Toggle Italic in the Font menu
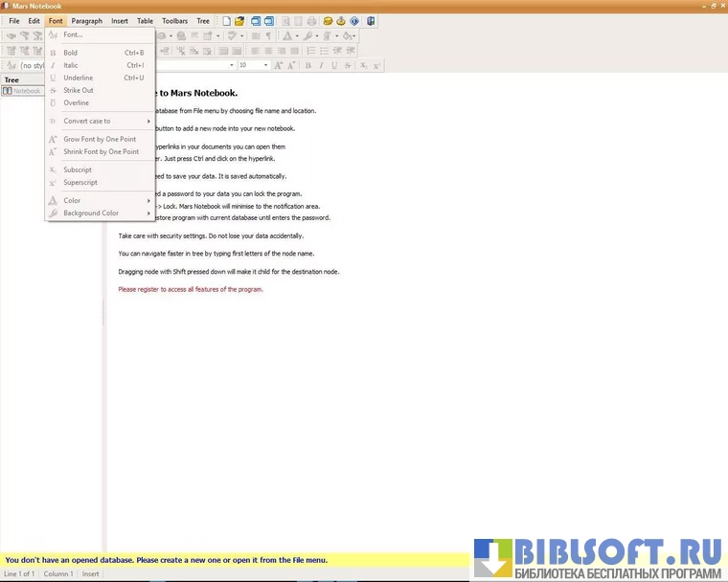728x582 pixels. point(71,65)
